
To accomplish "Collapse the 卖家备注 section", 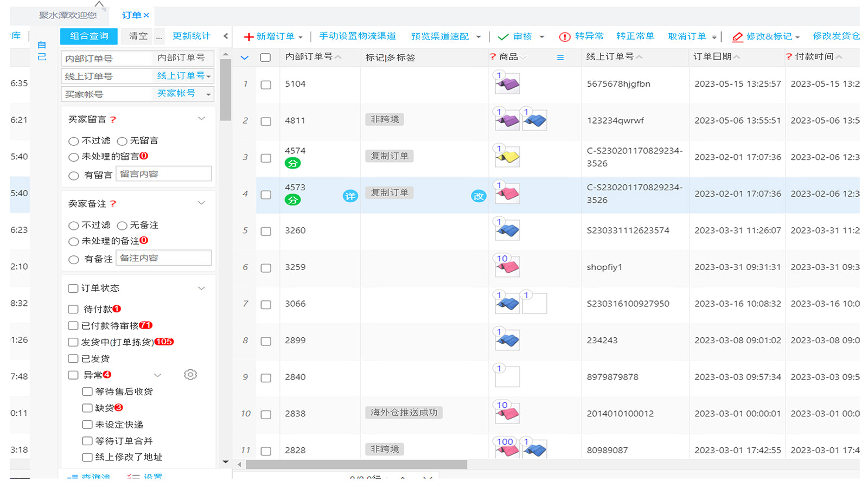I will 201,203.
